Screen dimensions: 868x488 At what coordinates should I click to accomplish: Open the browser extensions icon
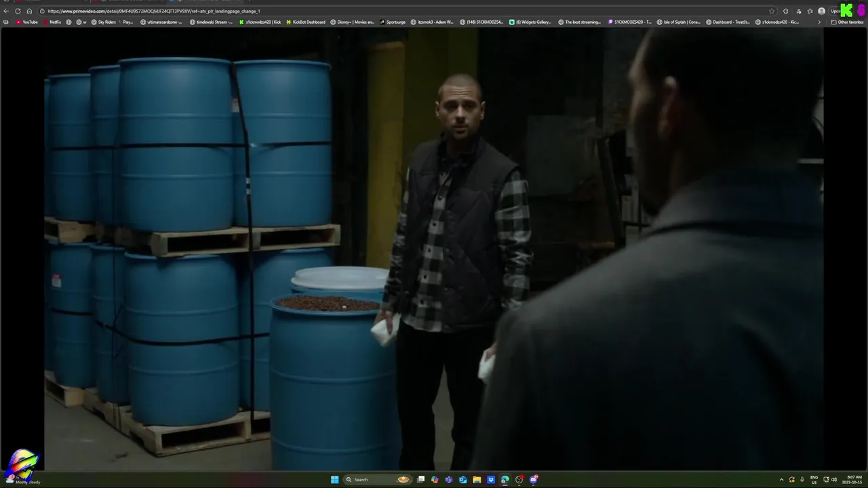[786, 11]
